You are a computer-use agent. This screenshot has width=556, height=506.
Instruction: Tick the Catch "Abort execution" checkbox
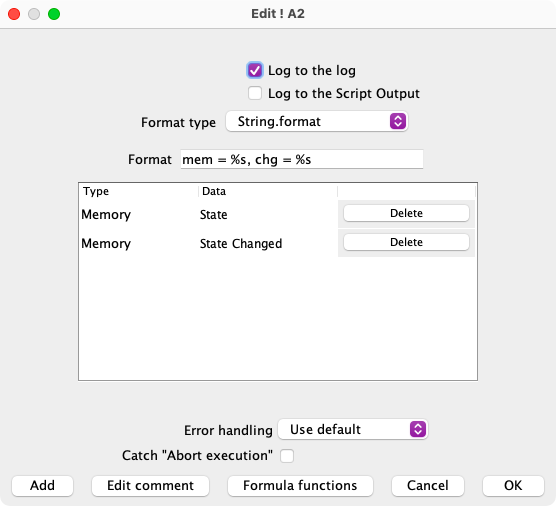tap(287, 456)
